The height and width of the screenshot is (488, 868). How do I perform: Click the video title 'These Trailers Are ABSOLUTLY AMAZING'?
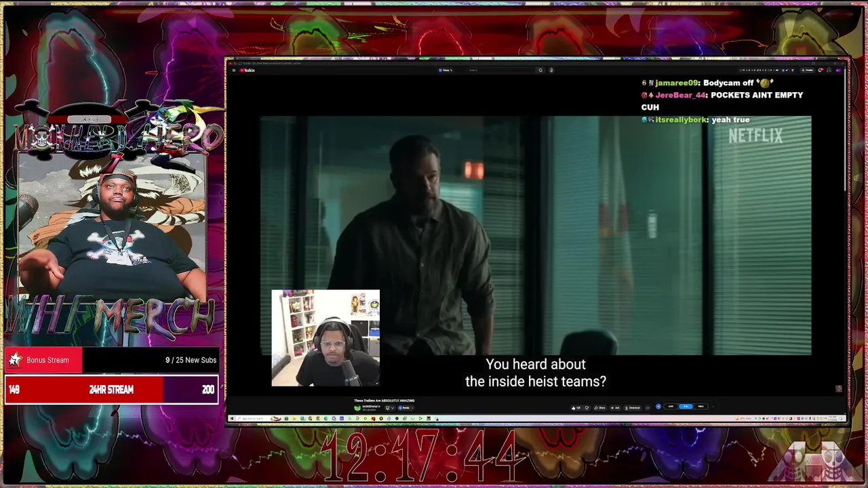(x=384, y=401)
